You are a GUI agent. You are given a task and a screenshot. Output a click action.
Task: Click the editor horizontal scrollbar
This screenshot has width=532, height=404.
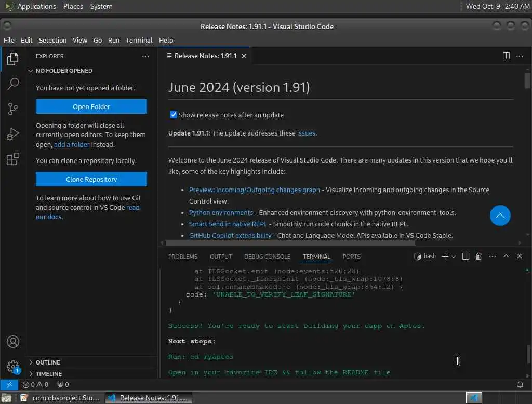coord(290,243)
